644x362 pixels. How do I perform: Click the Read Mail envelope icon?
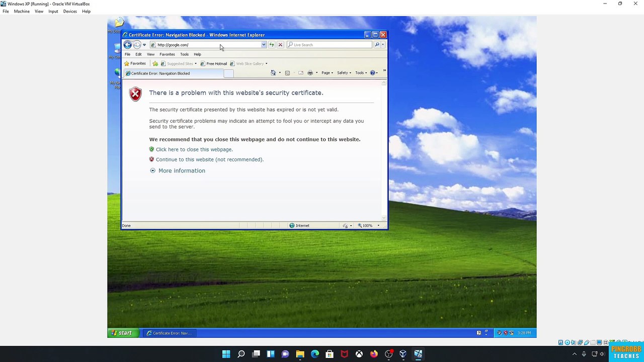(301, 73)
